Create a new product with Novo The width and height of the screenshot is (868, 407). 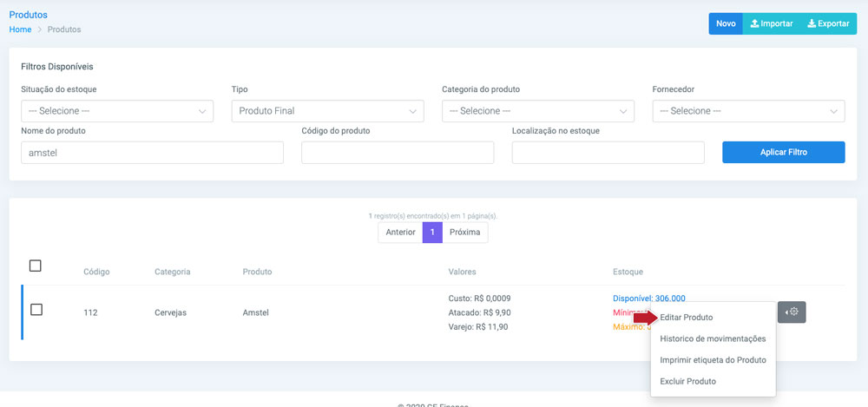(x=726, y=23)
